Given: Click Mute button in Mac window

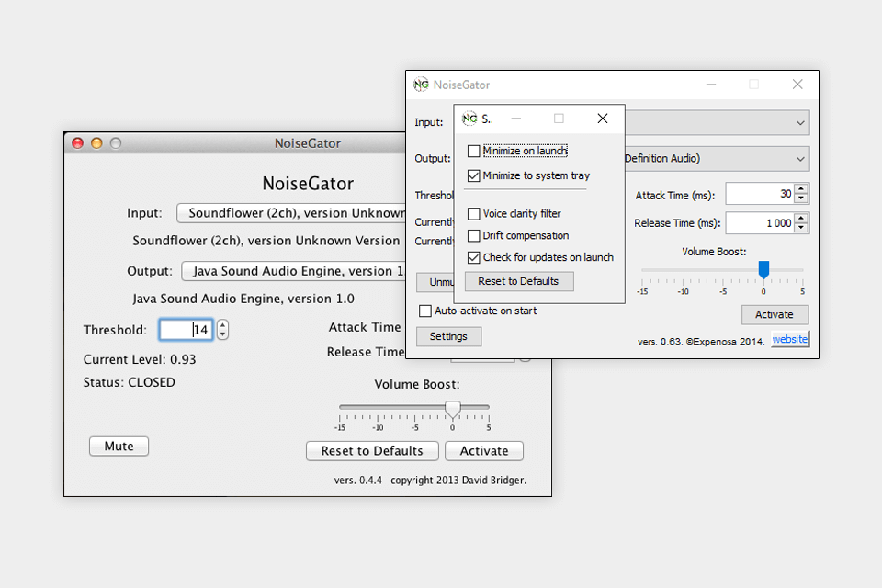Looking at the screenshot, I should [119, 447].
